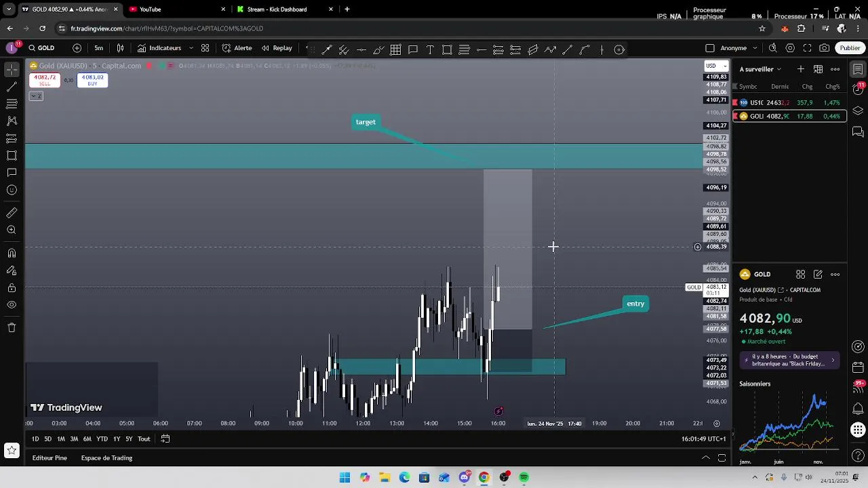Image resolution: width=868 pixels, height=488 pixels.
Task: Change the 5m interval
Action: point(99,48)
